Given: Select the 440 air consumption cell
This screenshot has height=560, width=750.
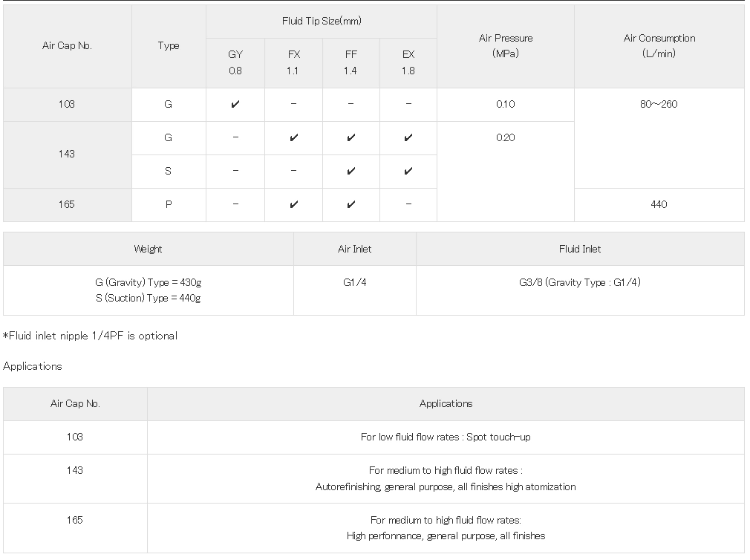Looking at the screenshot, I should point(659,205).
